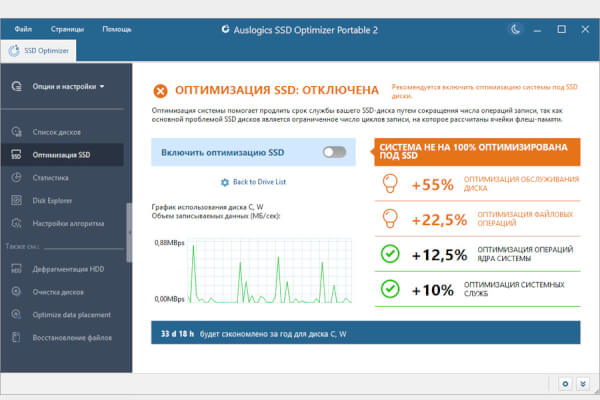Click the +55% percentage value
Image resolution: width=600 pixels, height=400 pixels.
(x=432, y=184)
